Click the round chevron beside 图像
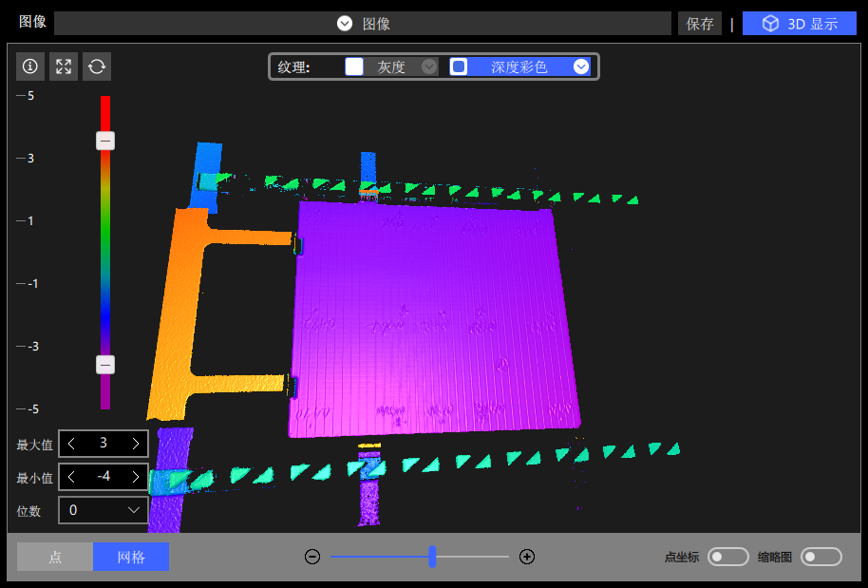The height and width of the screenshot is (588, 868). coord(345,23)
